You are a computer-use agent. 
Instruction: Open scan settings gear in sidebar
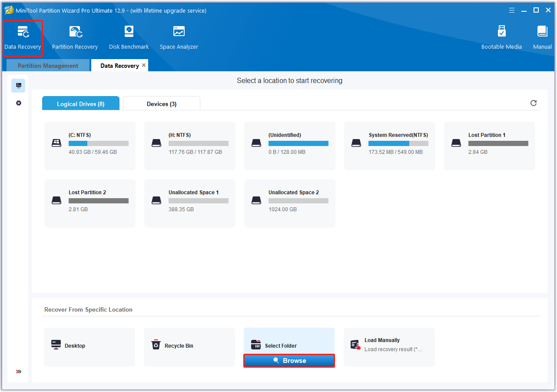[x=19, y=103]
